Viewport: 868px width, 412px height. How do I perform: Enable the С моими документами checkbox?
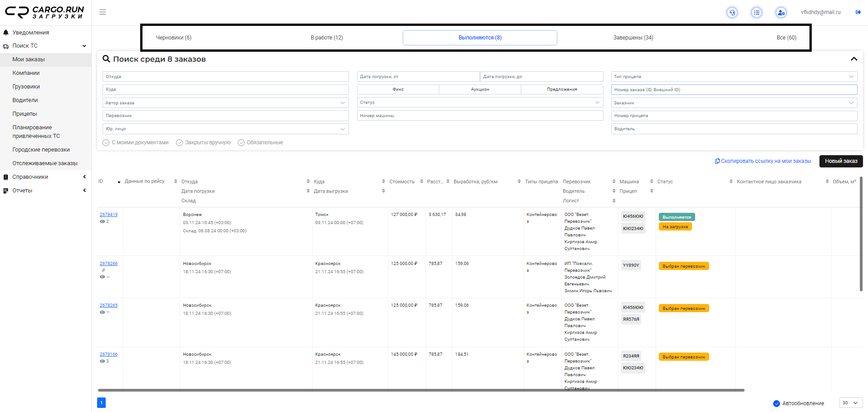(x=106, y=142)
